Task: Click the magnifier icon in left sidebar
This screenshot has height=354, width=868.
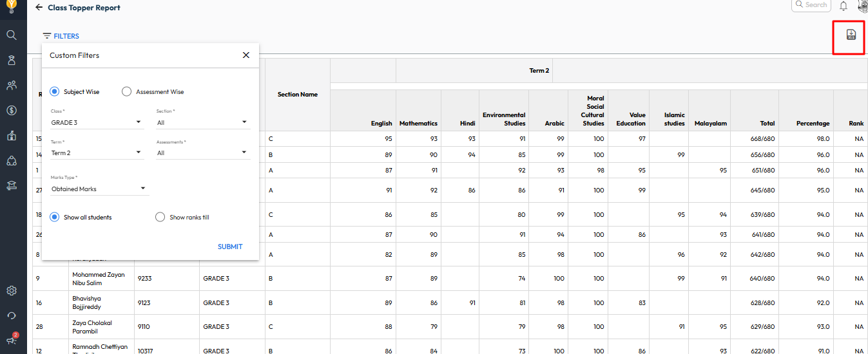Action: point(12,35)
